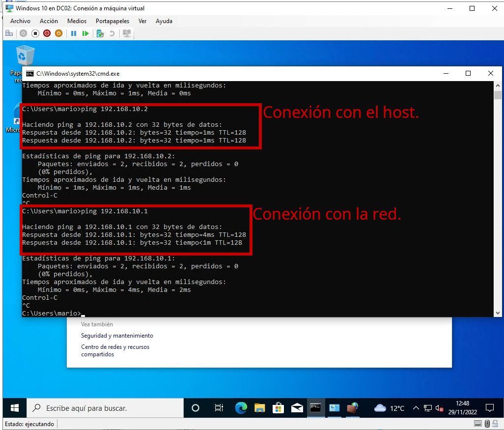Open Microsoft Edge from the guest taskbar
The width and height of the screenshot is (504, 430).
(x=241, y=408)
